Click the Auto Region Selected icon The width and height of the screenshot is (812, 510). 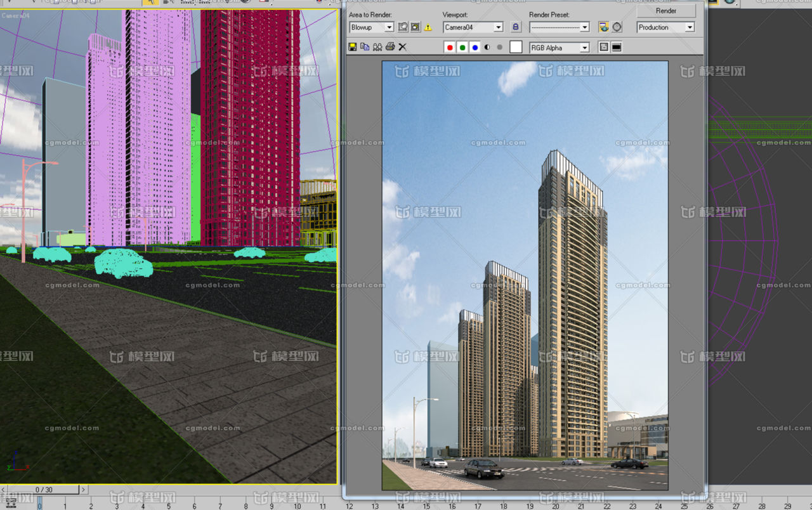coord(415,27)
